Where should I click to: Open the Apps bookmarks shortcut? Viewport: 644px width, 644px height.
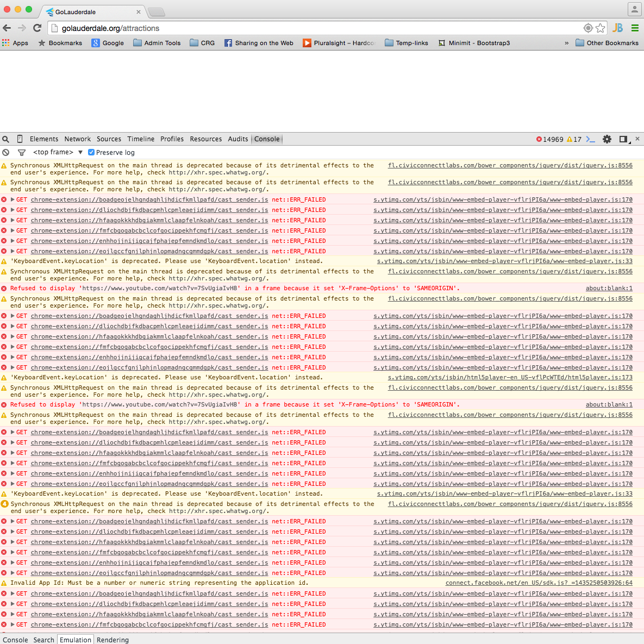(15, 43)
